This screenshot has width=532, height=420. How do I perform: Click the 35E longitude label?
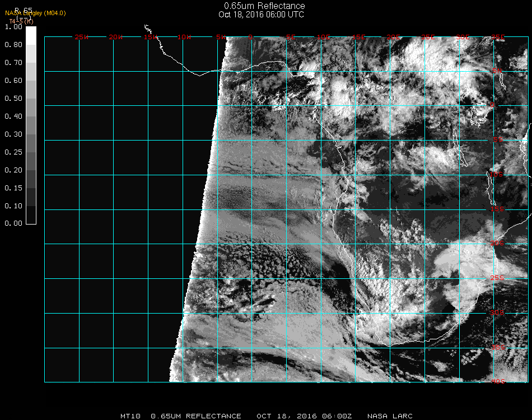pos(498,37)
